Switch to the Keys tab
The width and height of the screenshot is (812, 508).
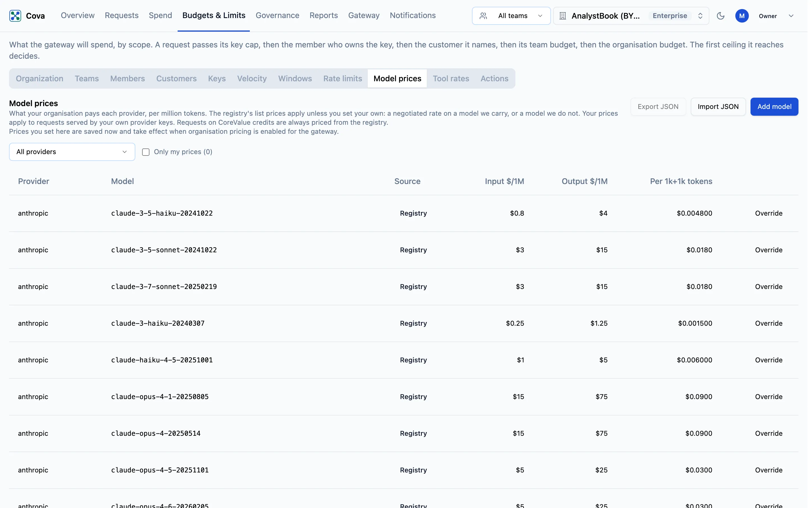pos(217,79)
